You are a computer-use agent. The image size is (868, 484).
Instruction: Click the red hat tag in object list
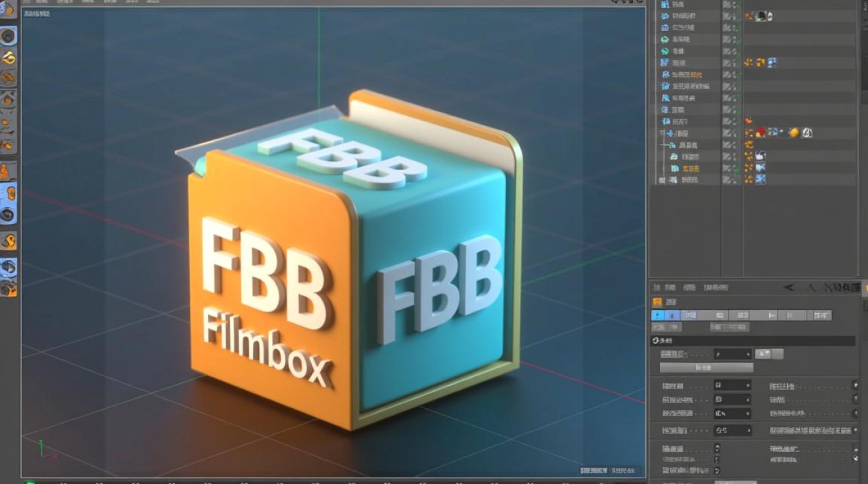click(760, 133)
